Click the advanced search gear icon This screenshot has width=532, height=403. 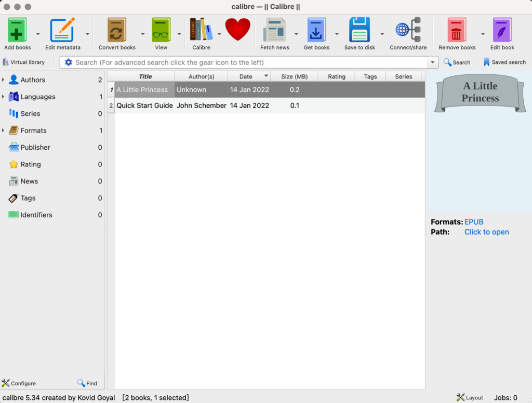point(68,62)
